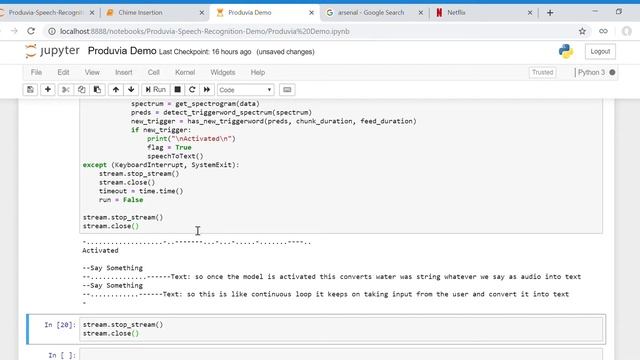
Task: Open the File menu
Action: [36, 73]
